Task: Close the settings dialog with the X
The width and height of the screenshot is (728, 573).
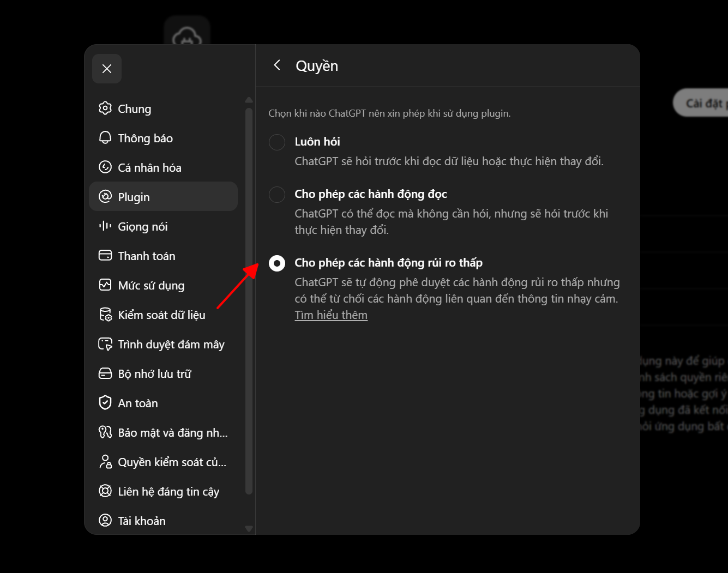Action: pyautogui.click(x=107, y=69)
